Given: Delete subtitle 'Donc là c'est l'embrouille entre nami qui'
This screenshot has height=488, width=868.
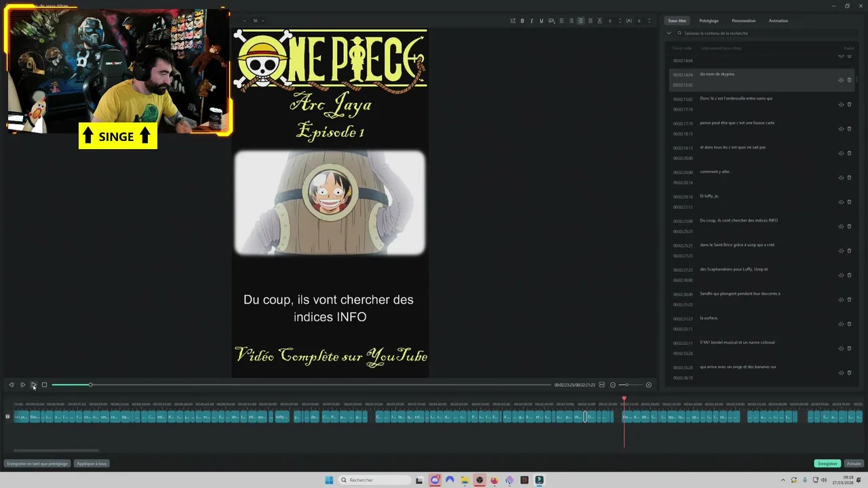Looking at the screenshot, I should (849, 104).
